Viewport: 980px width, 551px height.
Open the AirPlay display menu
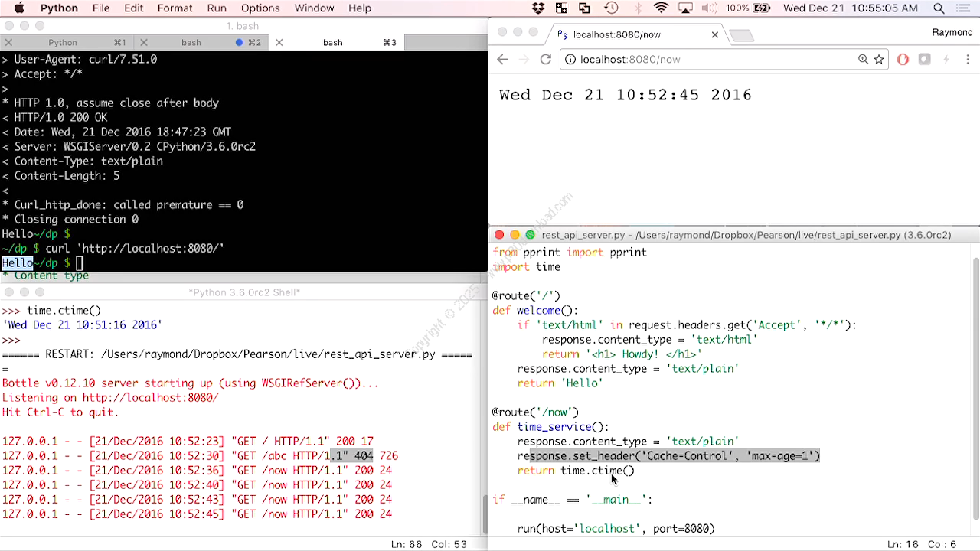pos(687,8)
